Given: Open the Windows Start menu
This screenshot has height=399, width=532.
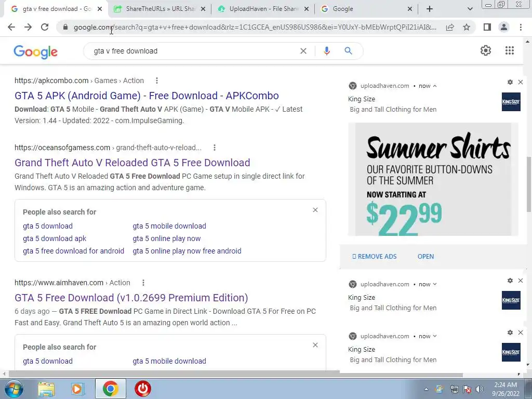Looking at the screenshot, I should 13,389.
